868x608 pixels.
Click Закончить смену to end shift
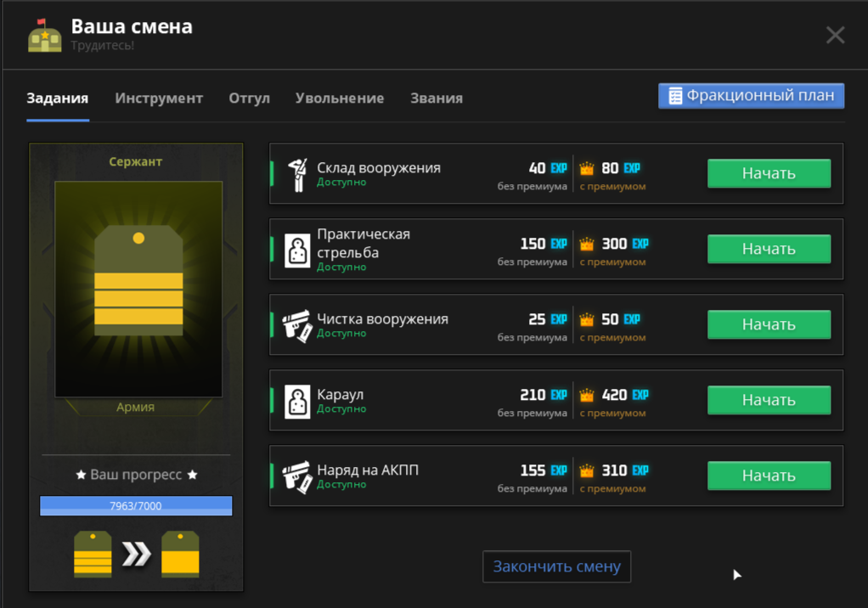point(556,566)
